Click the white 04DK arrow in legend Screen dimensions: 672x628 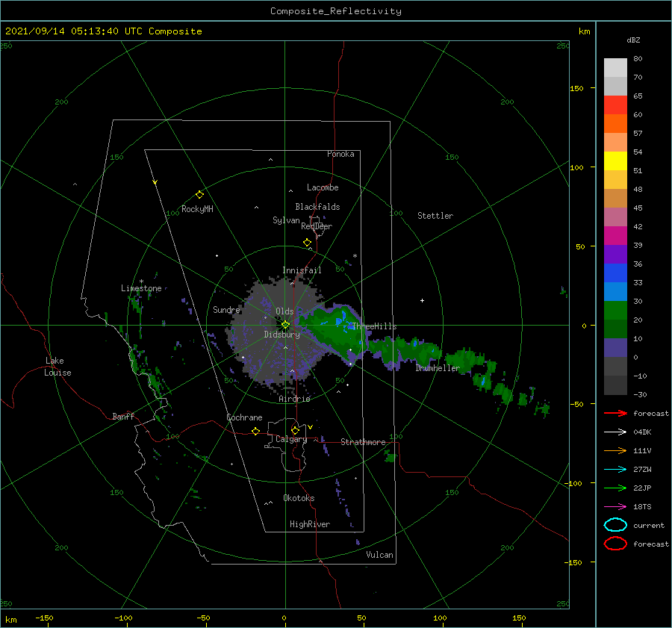[615, 432]
